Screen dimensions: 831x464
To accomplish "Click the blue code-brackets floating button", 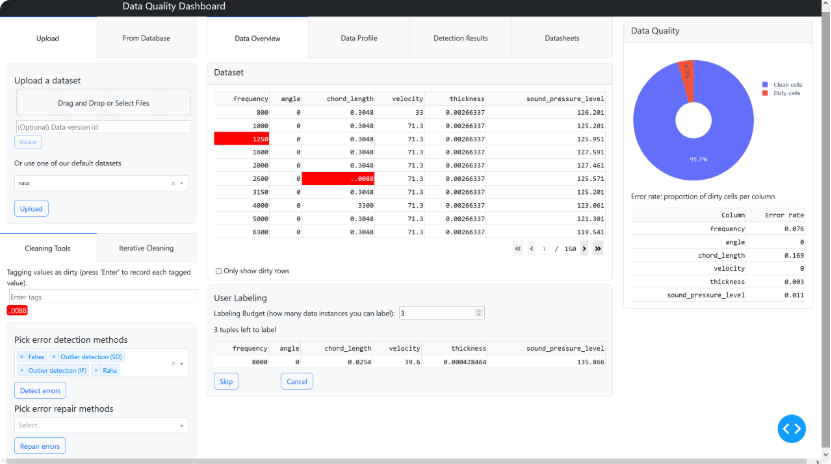I will click(x=791, y=428).
